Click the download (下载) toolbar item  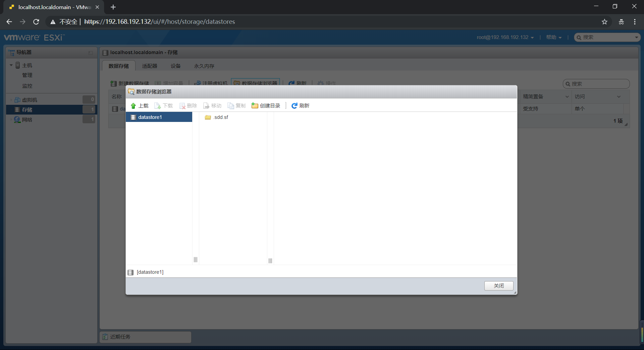tap(163, 106)
